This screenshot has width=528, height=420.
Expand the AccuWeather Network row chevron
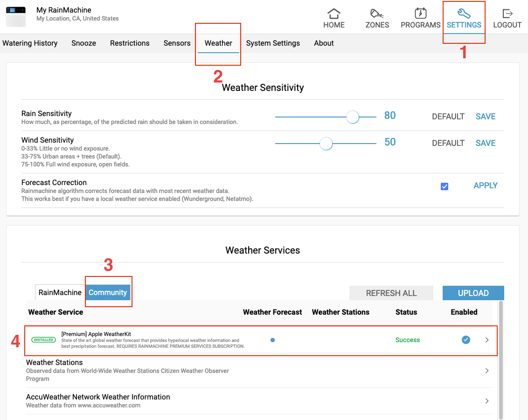487,401
